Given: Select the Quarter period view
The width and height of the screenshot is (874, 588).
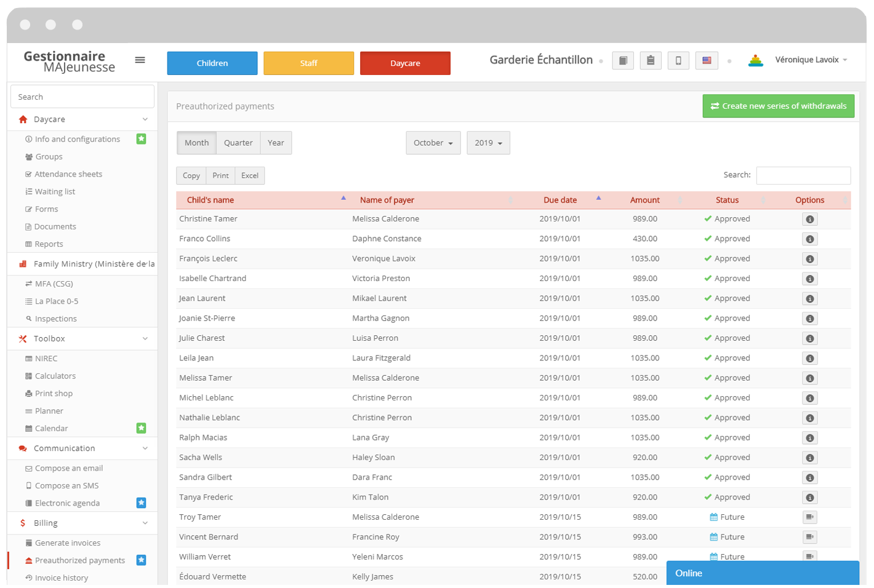Looking at the screenshot, I should 238,143.
